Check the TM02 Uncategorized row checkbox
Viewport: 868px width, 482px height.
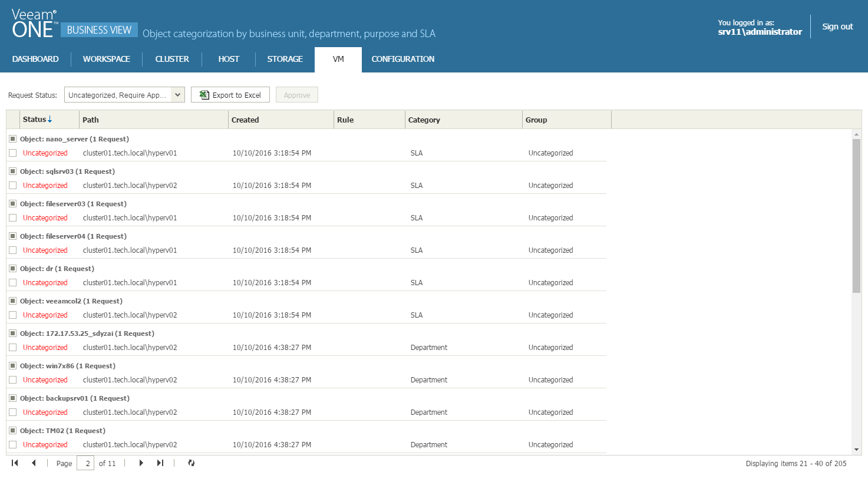click(x=13, y=444)
